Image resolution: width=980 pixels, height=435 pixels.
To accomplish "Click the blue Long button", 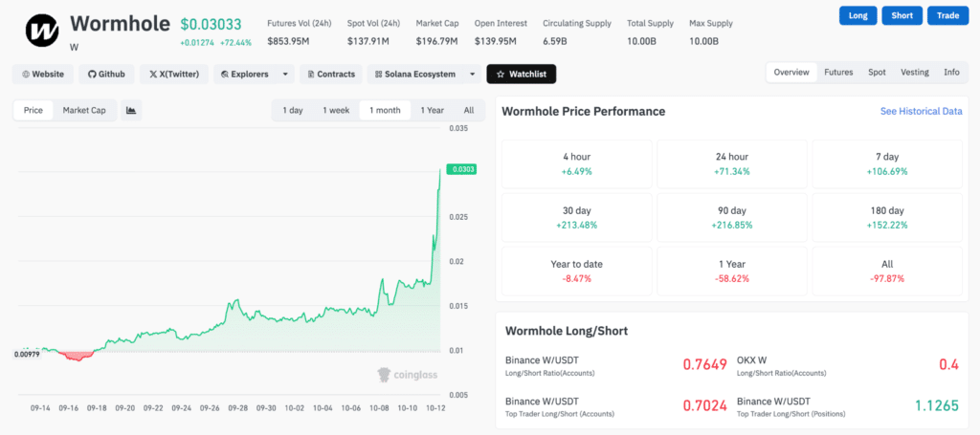I will click(x=858, y=15).
